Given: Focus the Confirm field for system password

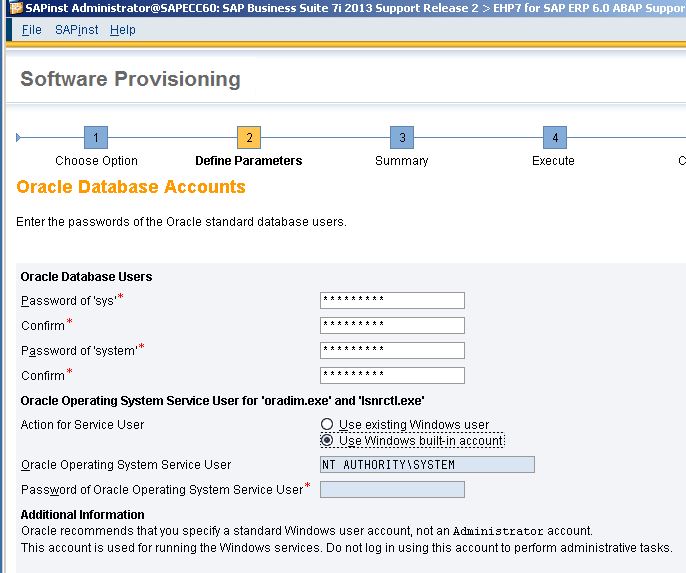Looking at the screenshot, I should click(x=392, y=375).
